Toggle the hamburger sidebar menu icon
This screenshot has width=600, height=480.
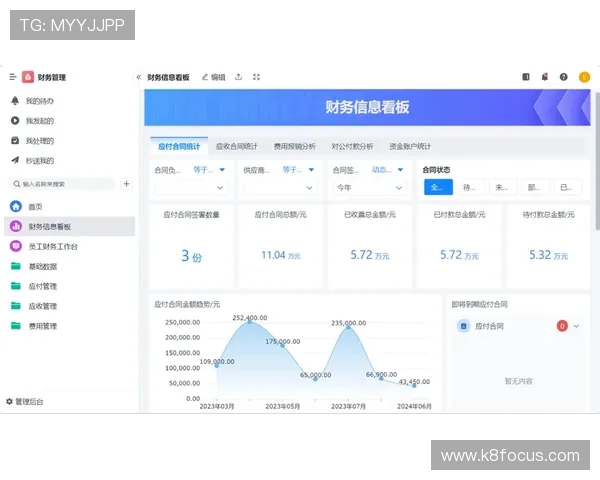(x=13, y=77)
